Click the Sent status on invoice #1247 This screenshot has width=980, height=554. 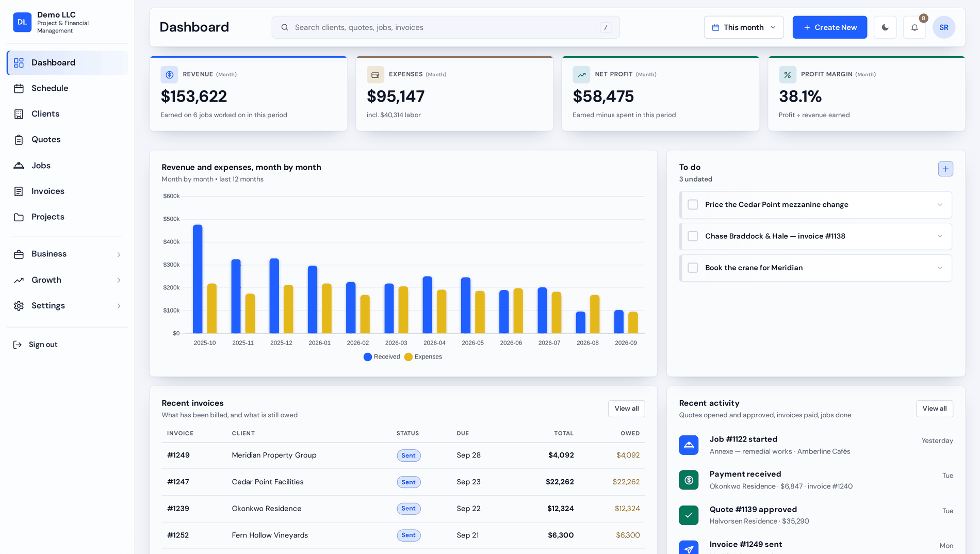tap(409, 482)
